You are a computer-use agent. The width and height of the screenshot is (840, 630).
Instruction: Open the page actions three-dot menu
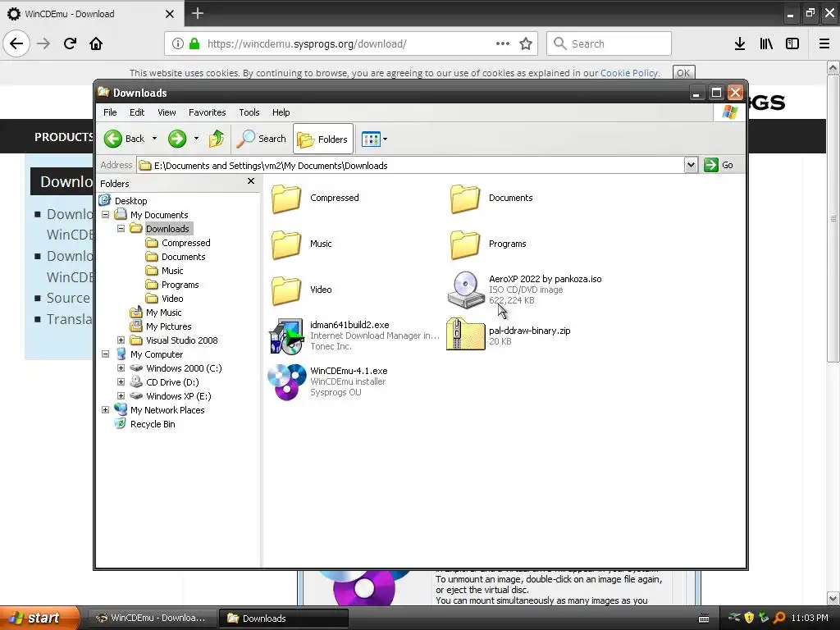pyautogui.click(x=503, y=43)
